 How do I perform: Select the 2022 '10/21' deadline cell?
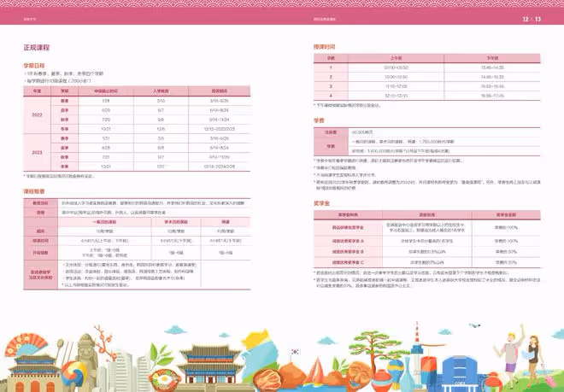click(x=106, y=129)
